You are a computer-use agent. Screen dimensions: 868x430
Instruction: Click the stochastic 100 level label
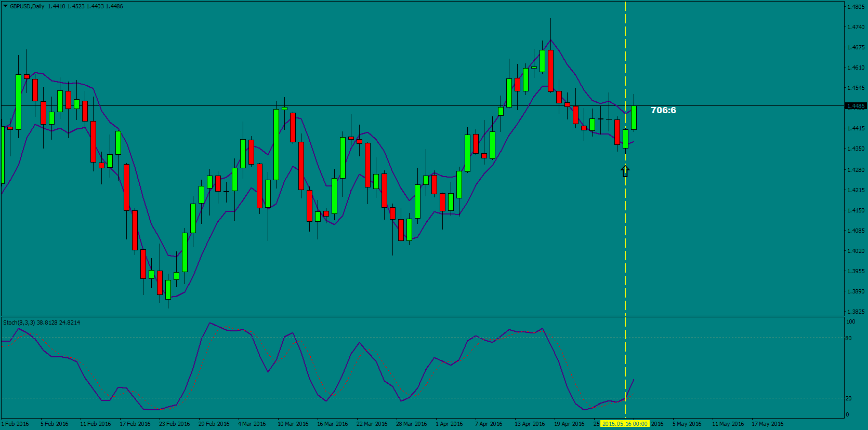coord(851,322)
